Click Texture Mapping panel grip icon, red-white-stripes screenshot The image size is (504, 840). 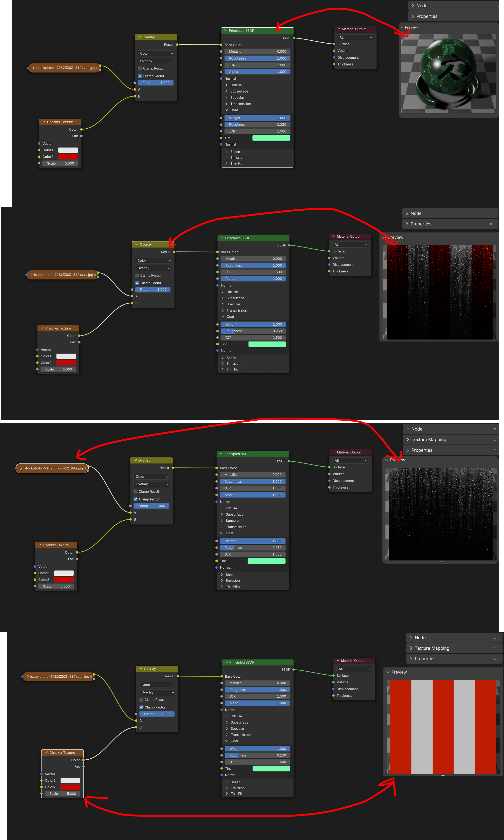click(x=496, y=648)
